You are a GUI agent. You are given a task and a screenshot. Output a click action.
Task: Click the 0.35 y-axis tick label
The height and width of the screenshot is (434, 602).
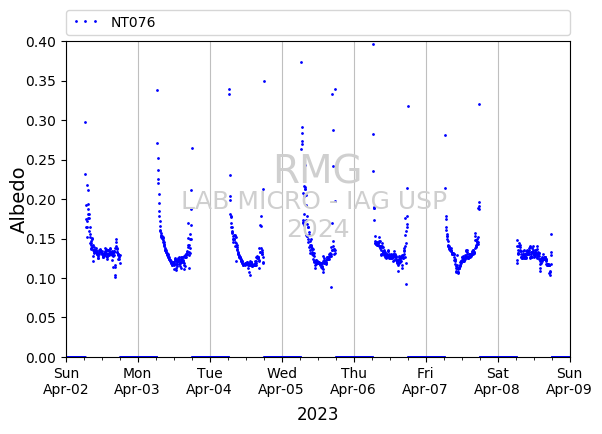click(41, 81)
